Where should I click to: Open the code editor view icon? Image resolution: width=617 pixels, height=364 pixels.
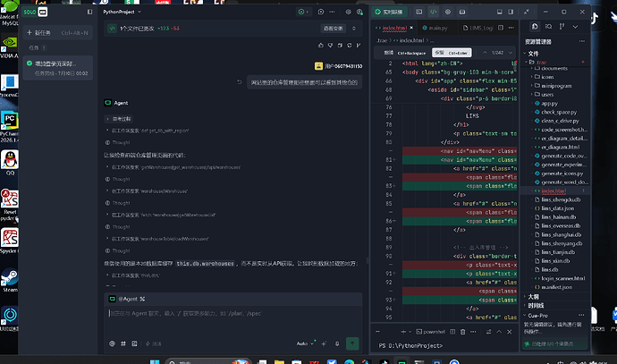(433, 12)
